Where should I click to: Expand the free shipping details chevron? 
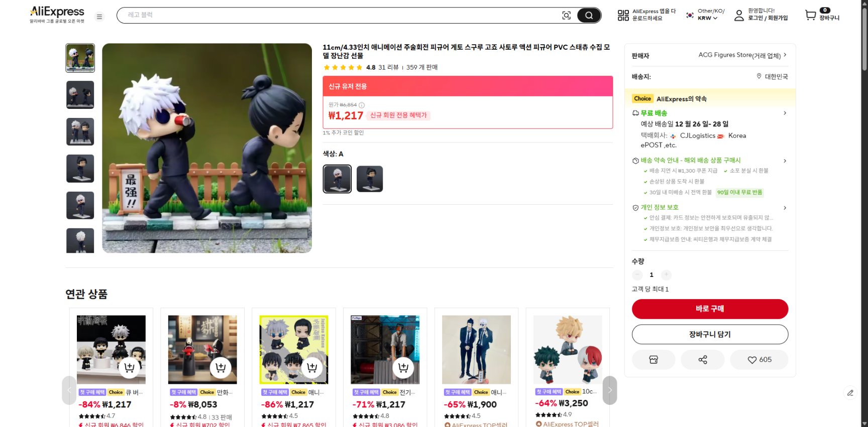tap(785, 113)
